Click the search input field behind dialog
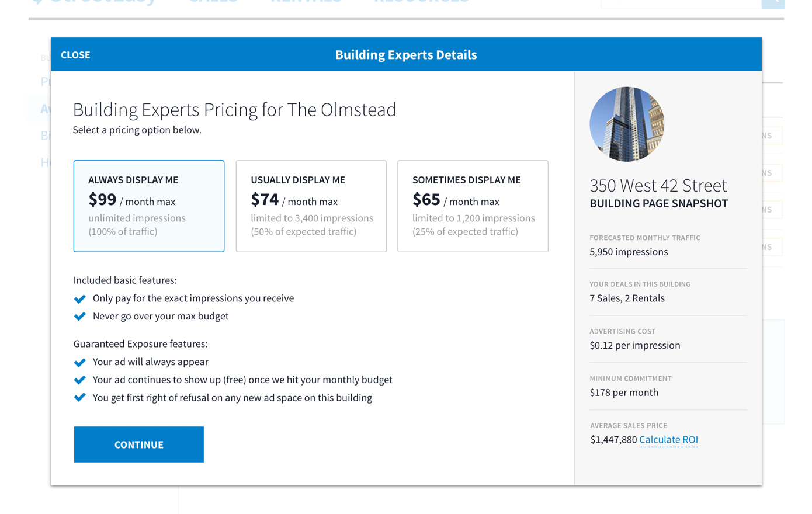The image size is (812, 514). 681,3
